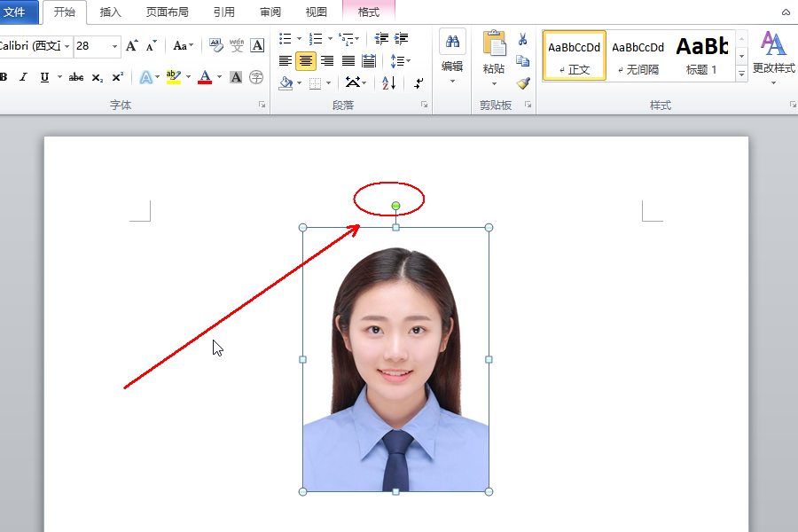
Task: Click the Grow Font icon
Action: tap(132, 45)
